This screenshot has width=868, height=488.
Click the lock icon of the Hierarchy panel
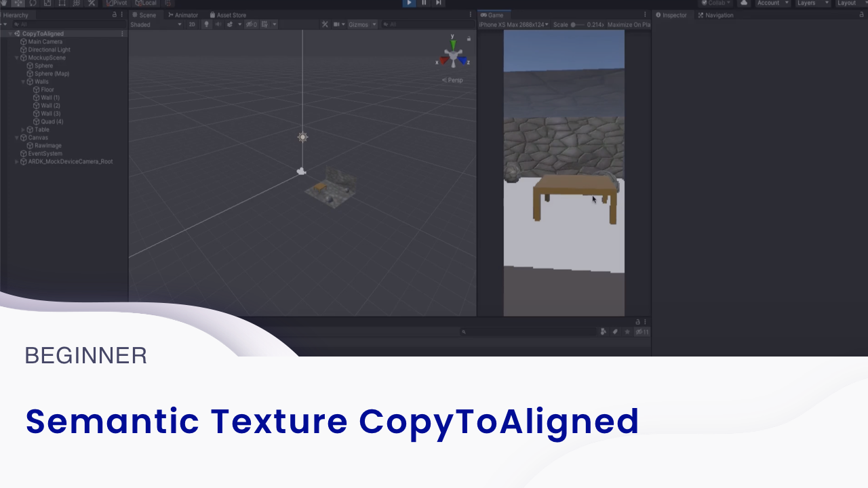(x=115, y=14)
